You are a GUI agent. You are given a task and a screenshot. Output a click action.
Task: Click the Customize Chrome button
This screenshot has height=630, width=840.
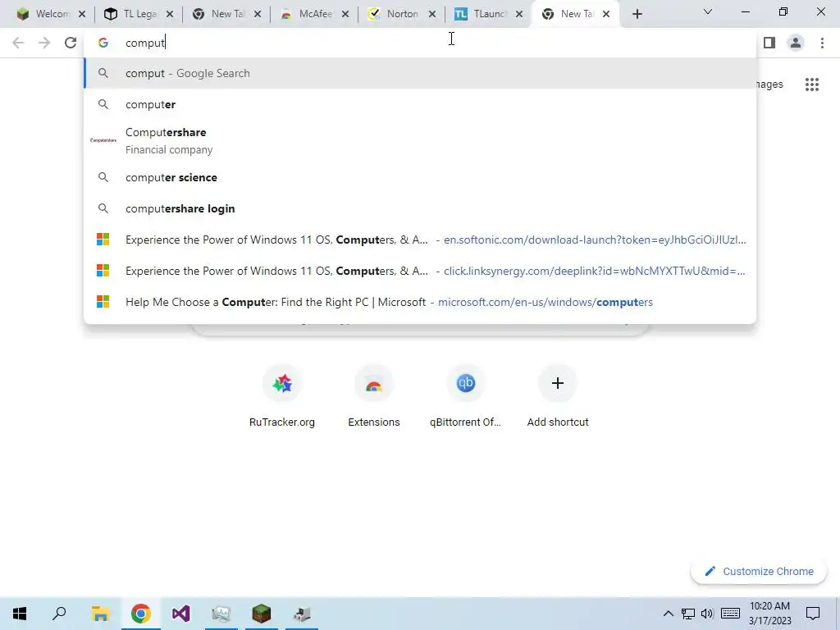(759, 571)
